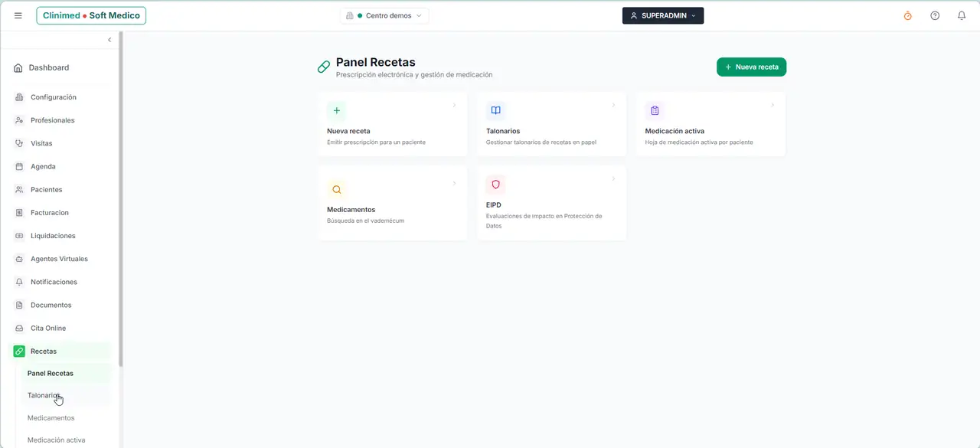980x448 pixels.
Task: Click the Nueva receta card arrow
Action: click(x=454, y=105)
